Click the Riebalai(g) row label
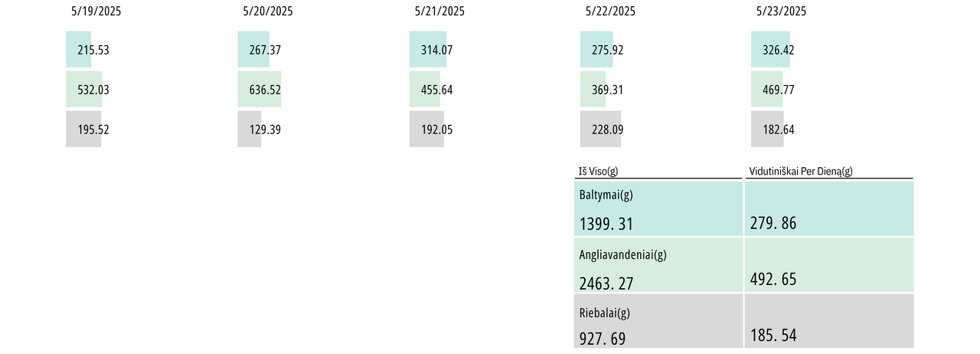980x354 pixels. pos(605,313)
